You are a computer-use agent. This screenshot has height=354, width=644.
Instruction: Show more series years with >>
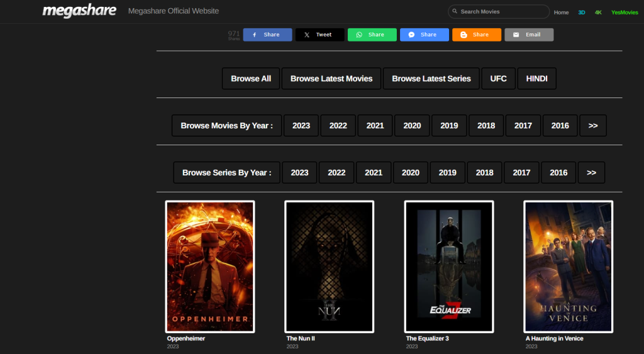[591, 172]
